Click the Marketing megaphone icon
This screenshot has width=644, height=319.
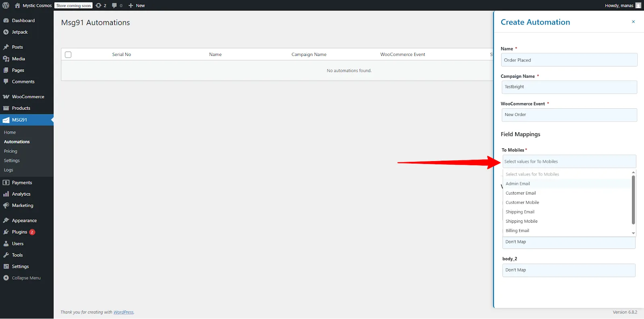(6, 205)
